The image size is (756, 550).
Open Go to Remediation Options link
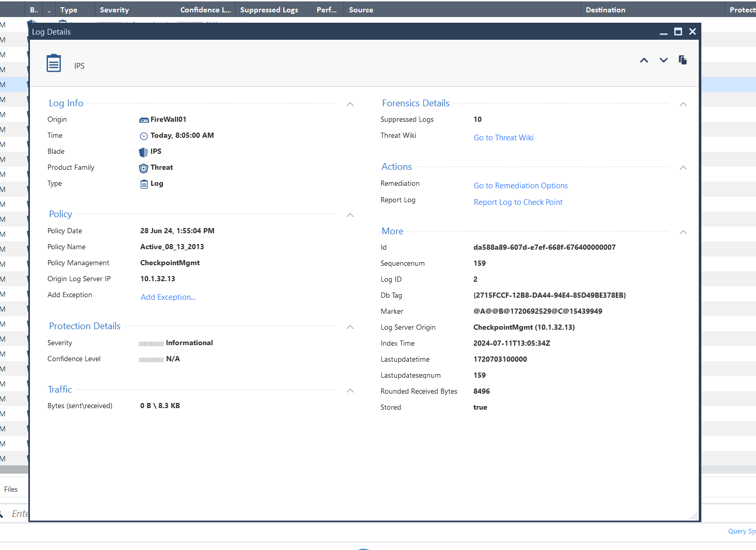click(521, 186)
